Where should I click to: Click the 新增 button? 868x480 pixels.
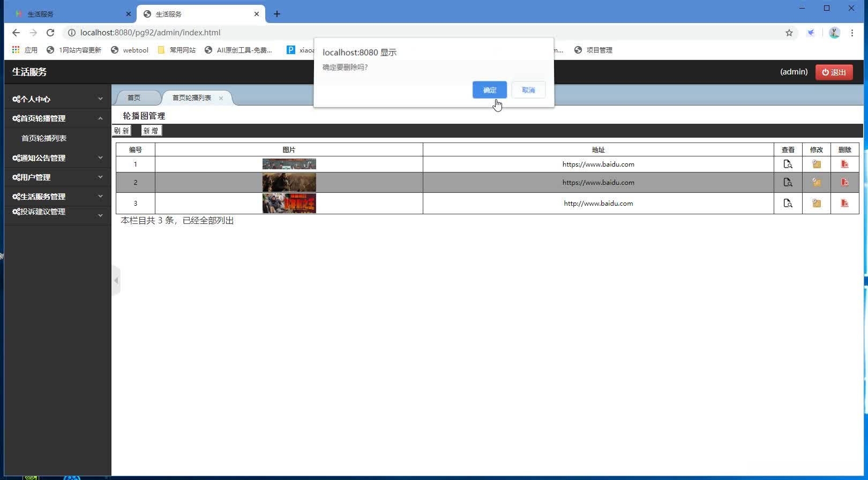point(151,131)
